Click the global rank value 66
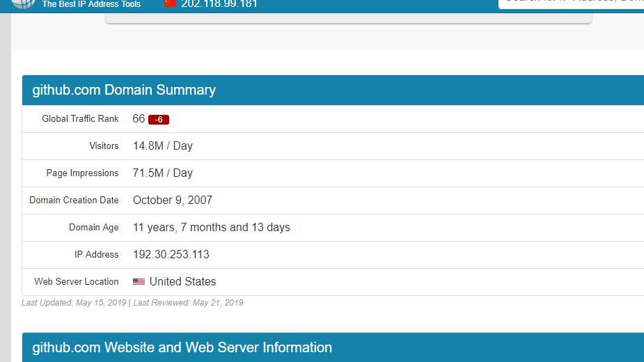Image resolution: width=644 pixels, height=362 pixels. (x=139, y=119)
